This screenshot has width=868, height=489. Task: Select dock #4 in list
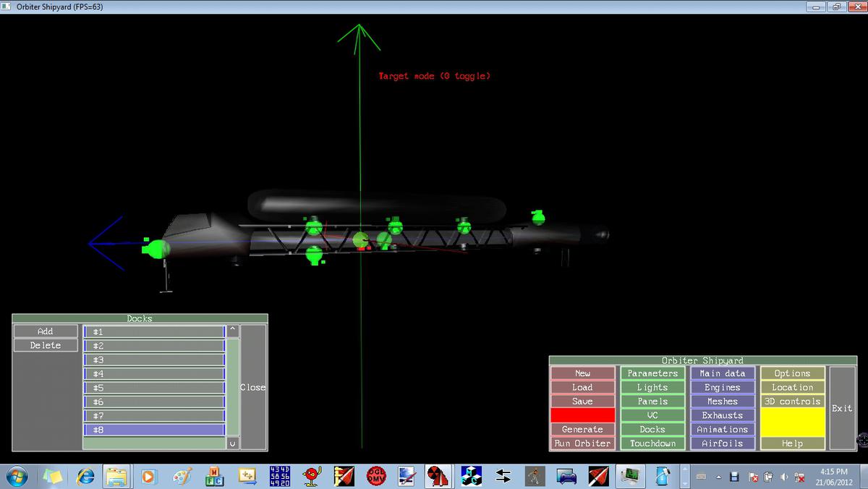tap(155, 374)
